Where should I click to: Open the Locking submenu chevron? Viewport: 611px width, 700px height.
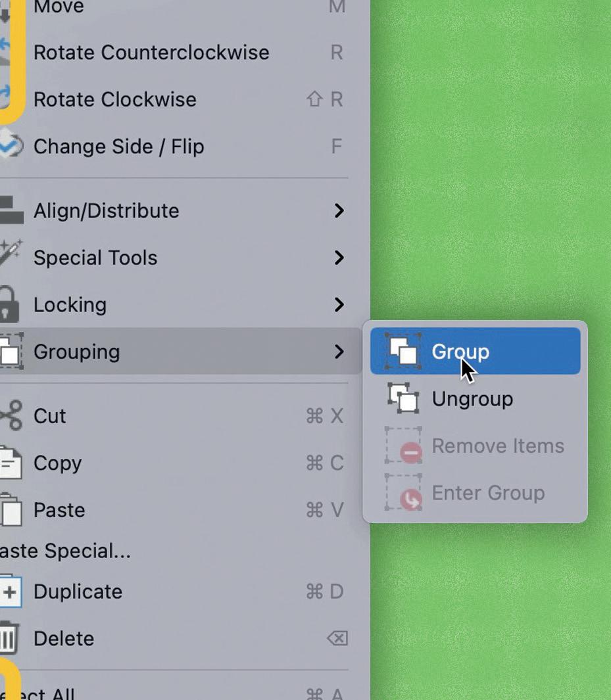[x=339, y=304]
